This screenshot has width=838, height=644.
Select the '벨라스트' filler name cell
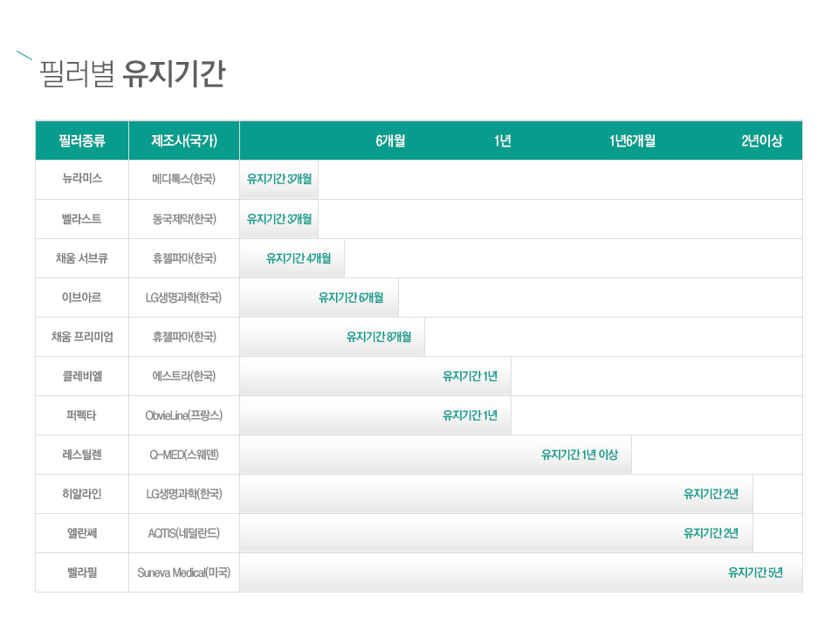point(82,218)
